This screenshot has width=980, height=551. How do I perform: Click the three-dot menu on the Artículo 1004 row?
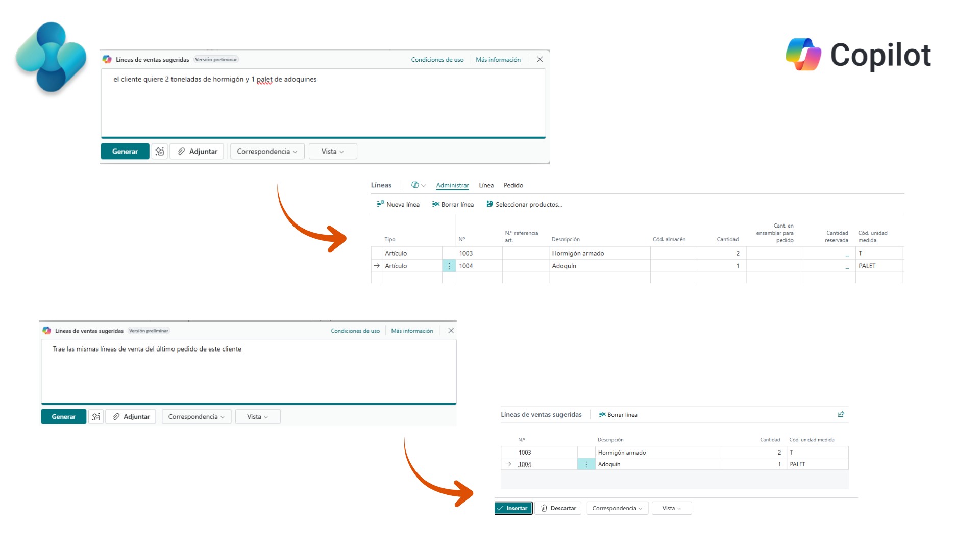click(x=449, y=266)
